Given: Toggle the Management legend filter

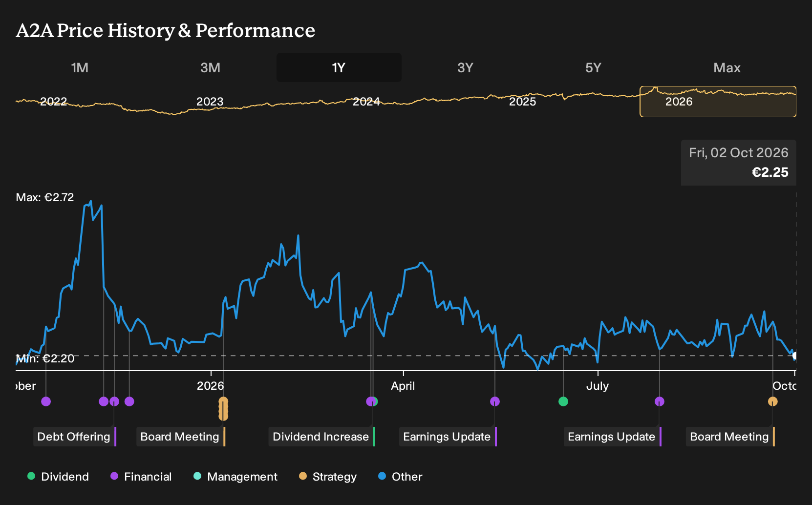Looking at the screenshot, I should pyautogui.click(x=235, y=477).
